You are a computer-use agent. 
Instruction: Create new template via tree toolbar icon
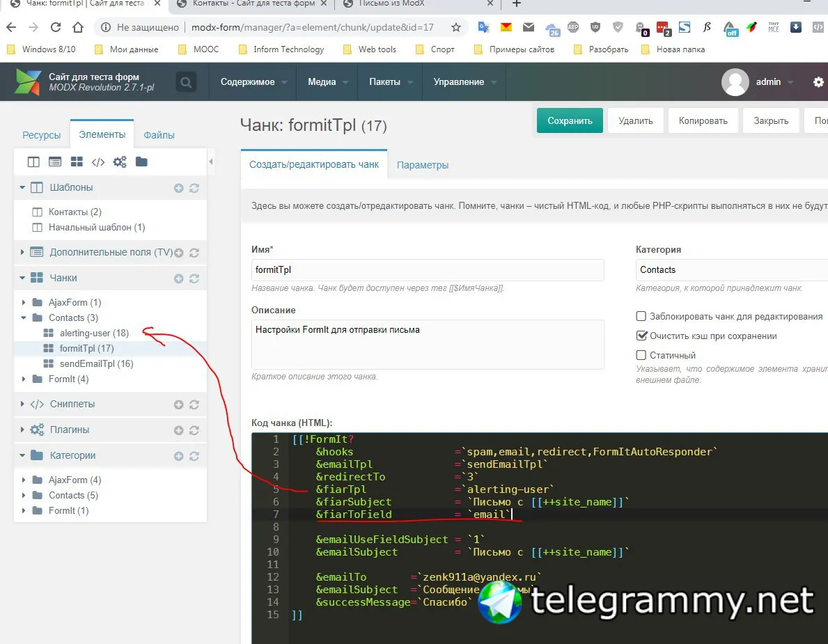(x=33, y=162)
